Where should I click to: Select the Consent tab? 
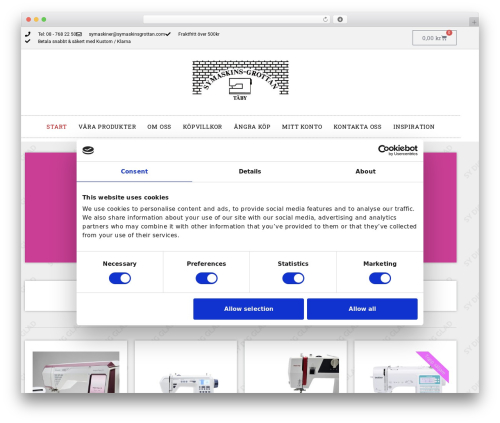(x=134, y=171)
